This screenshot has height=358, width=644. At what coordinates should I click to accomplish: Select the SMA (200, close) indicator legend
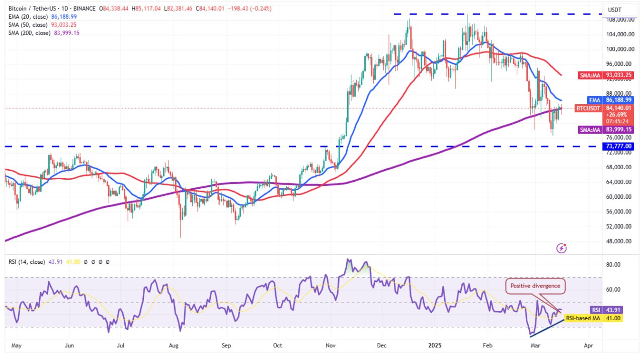pos(30,33)
